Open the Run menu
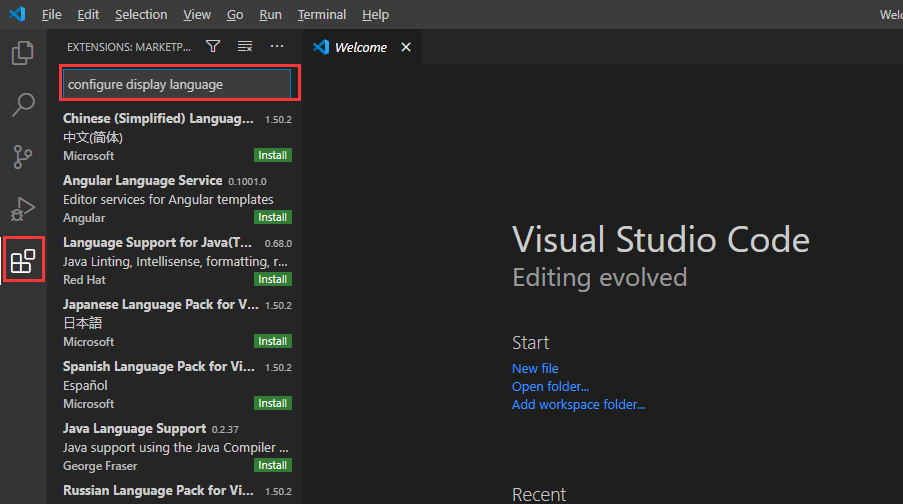This screenshot has height=504, width=903. [270, 14]
